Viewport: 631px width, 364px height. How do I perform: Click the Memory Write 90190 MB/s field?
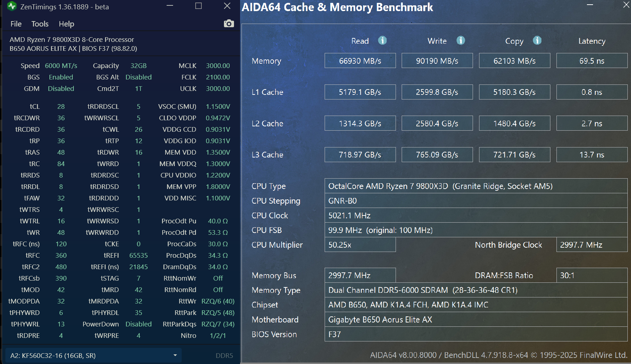coord(437,60)
